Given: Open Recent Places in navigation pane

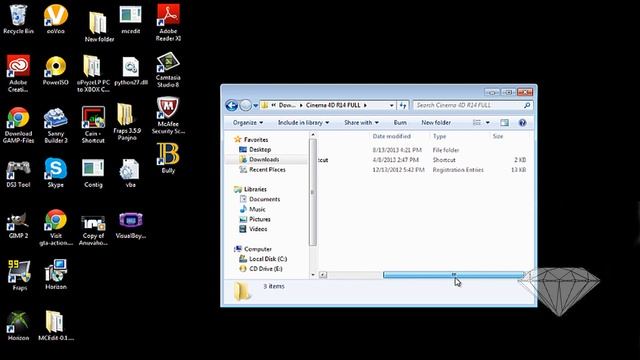Looking at the screenshot, I should pos(267,169).
